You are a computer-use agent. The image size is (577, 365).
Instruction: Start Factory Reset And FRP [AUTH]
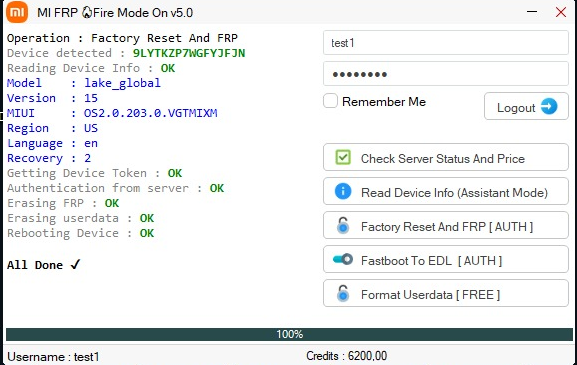click(446, 225)
